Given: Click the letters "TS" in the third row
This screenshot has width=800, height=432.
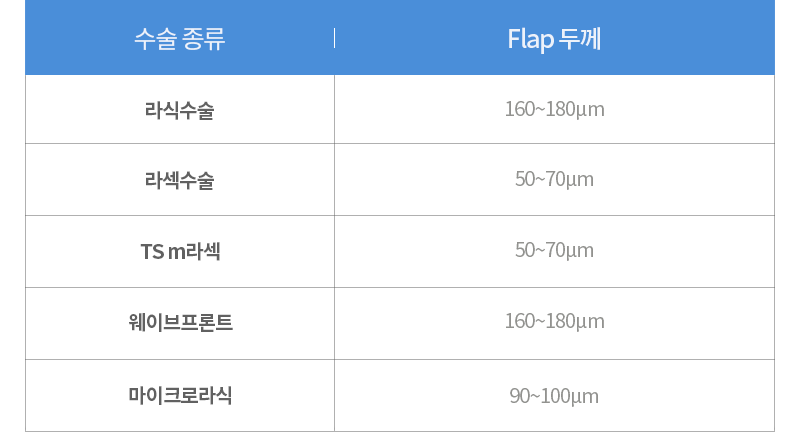Looking at the screenshot, I should (x=152, y=251).
